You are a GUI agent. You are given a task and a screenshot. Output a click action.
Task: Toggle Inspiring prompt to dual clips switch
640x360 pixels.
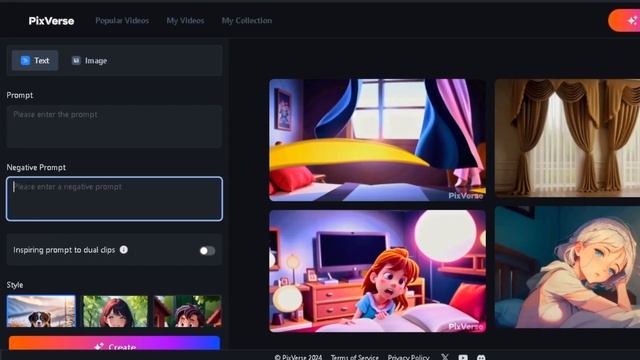click(207, 250)
